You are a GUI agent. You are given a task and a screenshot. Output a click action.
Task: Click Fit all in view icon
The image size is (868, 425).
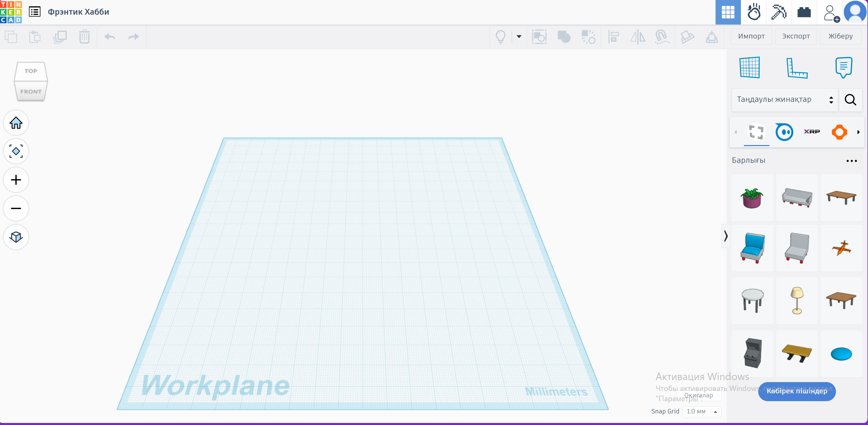click(16, 151)
